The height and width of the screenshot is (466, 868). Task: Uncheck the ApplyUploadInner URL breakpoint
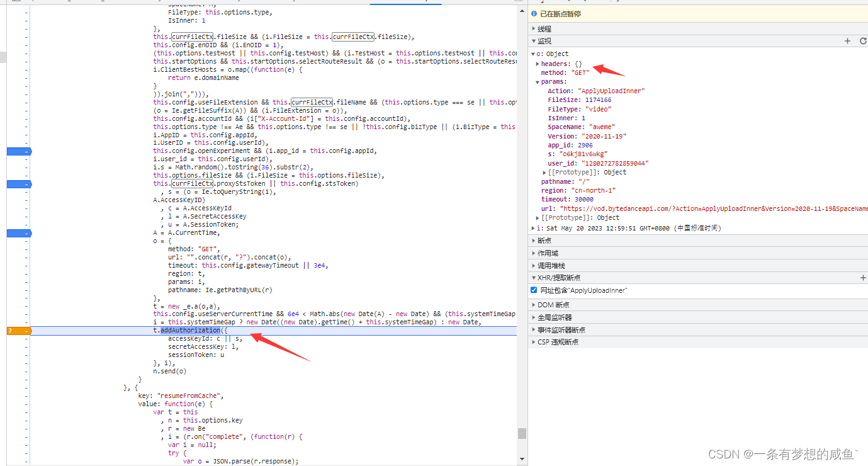(534, 290)
